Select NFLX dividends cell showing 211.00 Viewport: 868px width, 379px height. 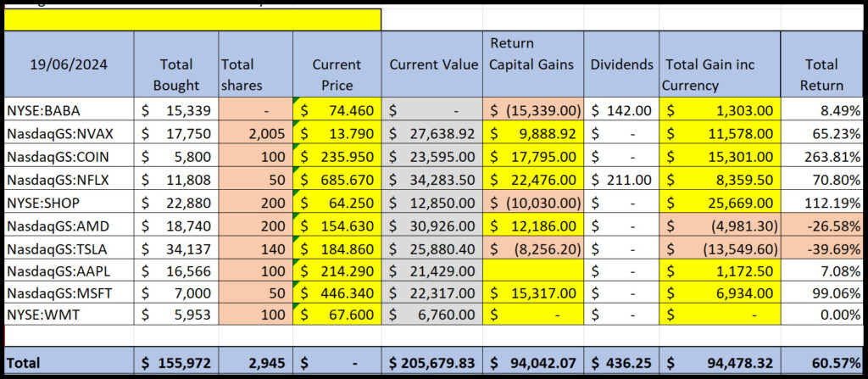pyautogui.click(x=621, y=180)
